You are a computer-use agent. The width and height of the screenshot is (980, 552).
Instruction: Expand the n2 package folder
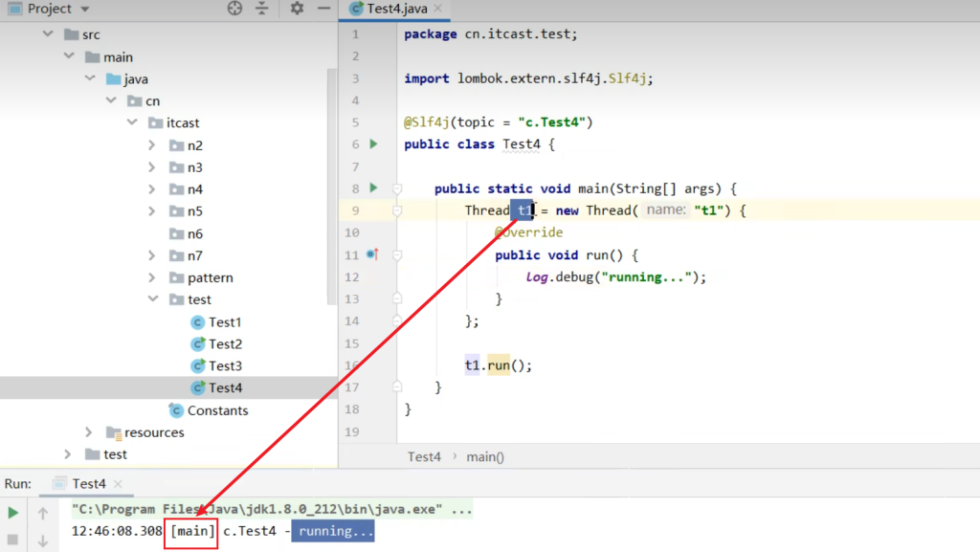tap(152, 145)
